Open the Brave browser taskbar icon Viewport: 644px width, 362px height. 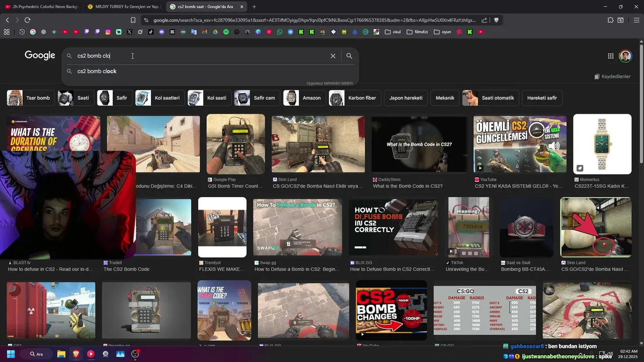(76, 354)
